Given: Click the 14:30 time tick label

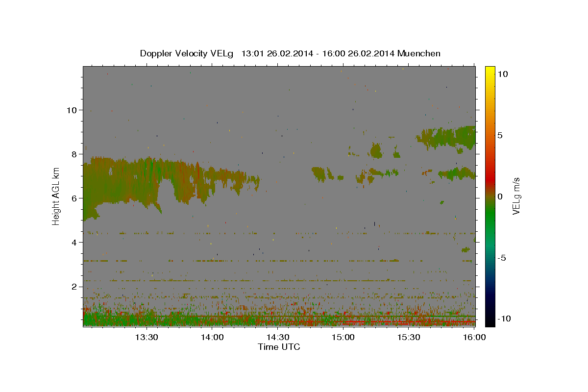Looking at the screenshot, I should [278, 337].
